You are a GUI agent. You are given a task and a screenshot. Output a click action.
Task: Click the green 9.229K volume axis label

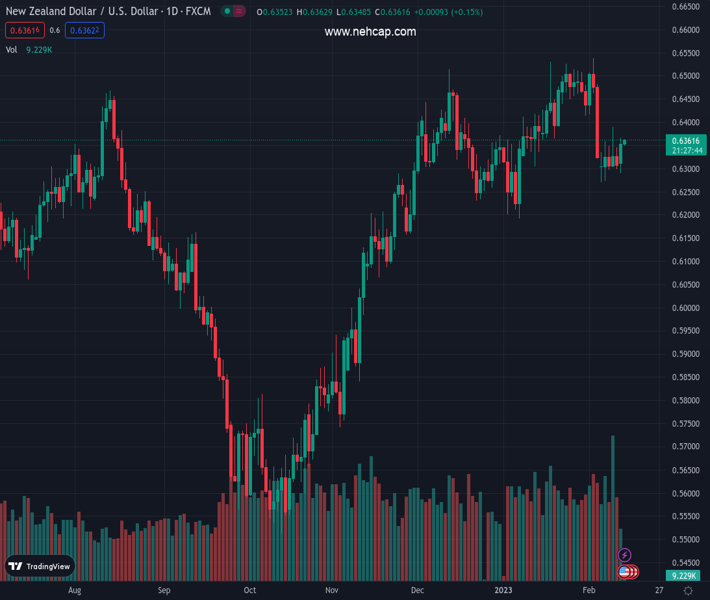coord(684,576)
